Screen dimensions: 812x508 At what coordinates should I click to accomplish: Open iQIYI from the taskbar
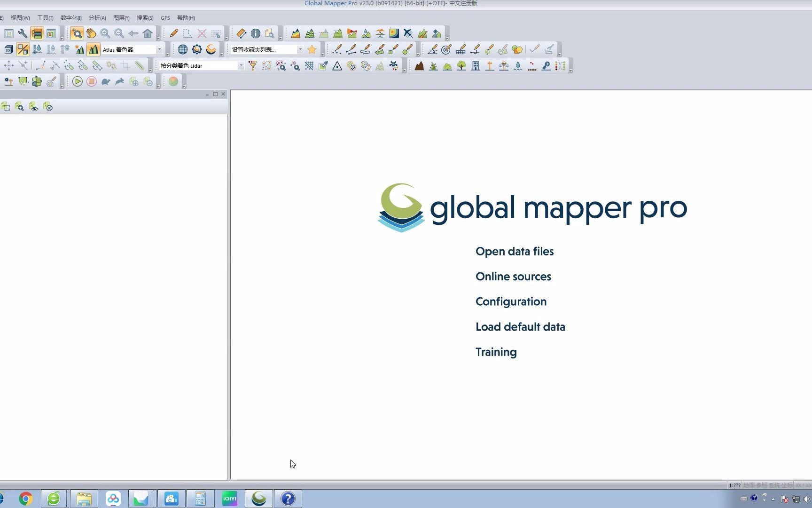pyautogui.click(x=230, y=499)
